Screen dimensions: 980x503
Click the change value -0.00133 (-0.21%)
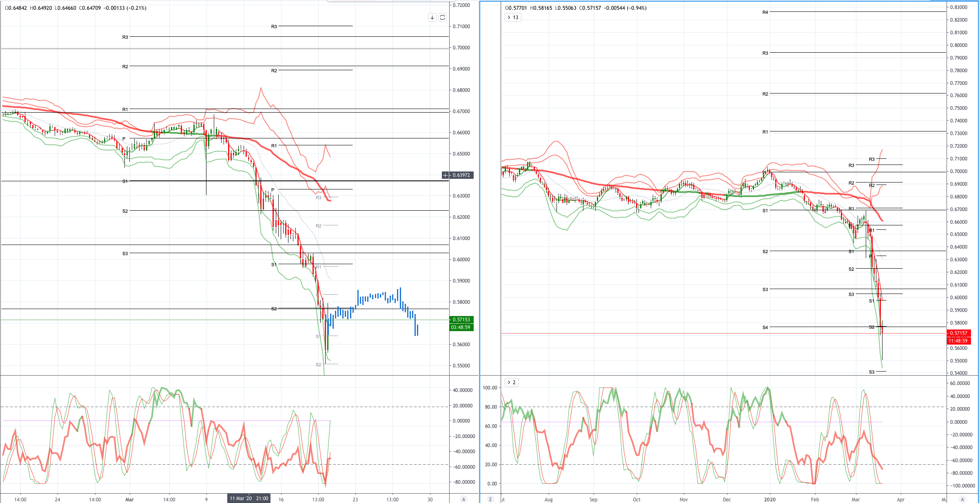tap(124, 8)
